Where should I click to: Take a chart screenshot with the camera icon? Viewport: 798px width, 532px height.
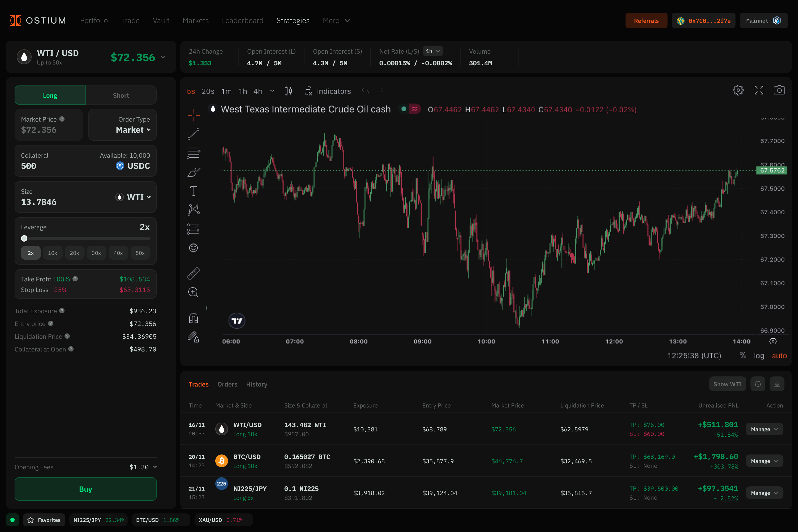(x=779, y=90)
